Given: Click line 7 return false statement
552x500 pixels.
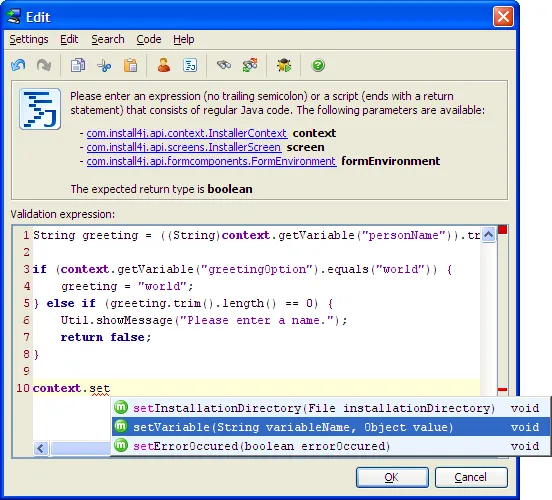Looking at the screenshot, I should (106, 337).
